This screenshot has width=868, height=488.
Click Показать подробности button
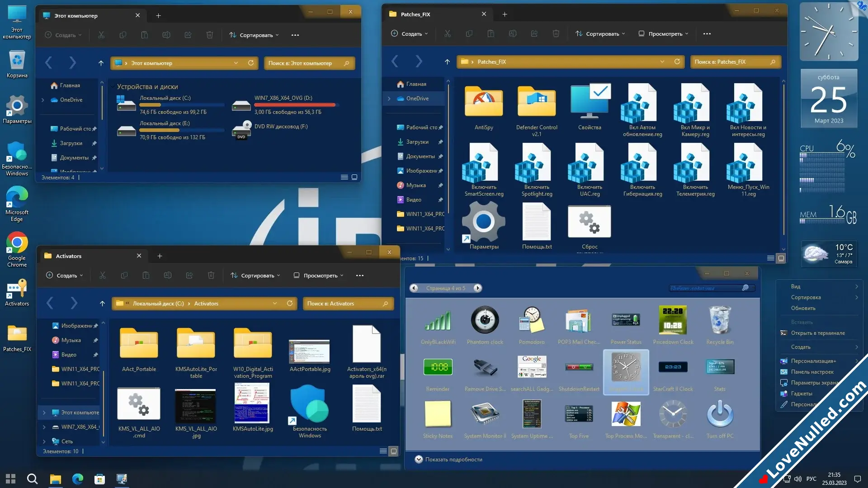click(449, 460)
